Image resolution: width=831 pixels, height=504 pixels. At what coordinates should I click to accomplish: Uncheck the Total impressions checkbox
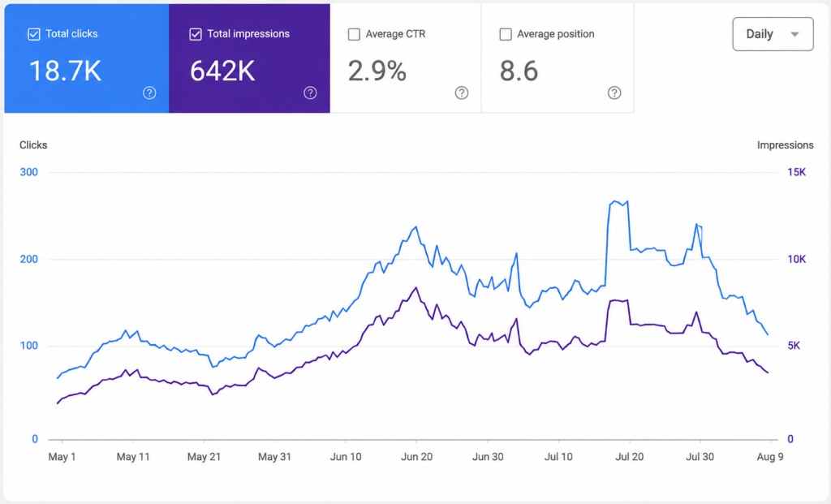point(196,34)
